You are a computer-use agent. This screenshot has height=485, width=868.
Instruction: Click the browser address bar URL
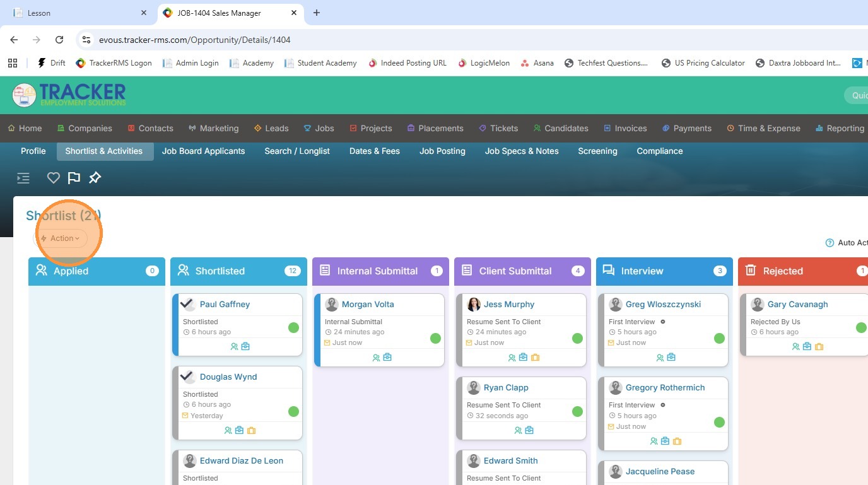[x=195, y=40]
